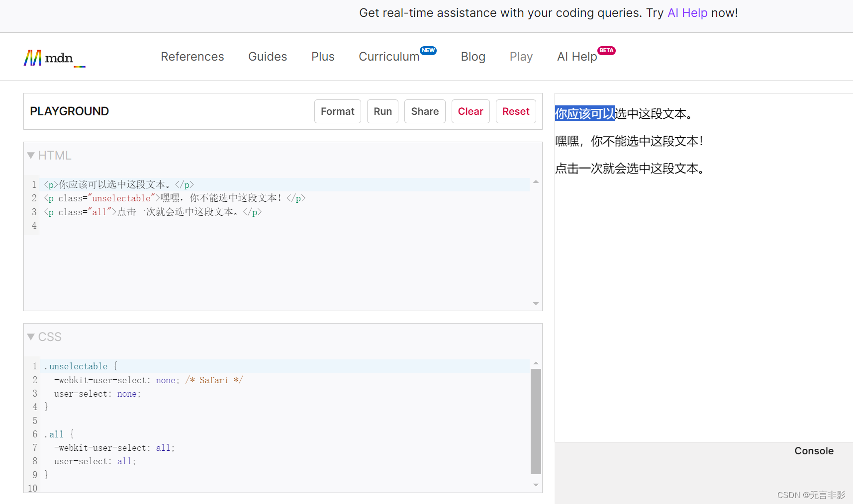
Task: Click line 2 of the HTML code
Action: (174, 198)
